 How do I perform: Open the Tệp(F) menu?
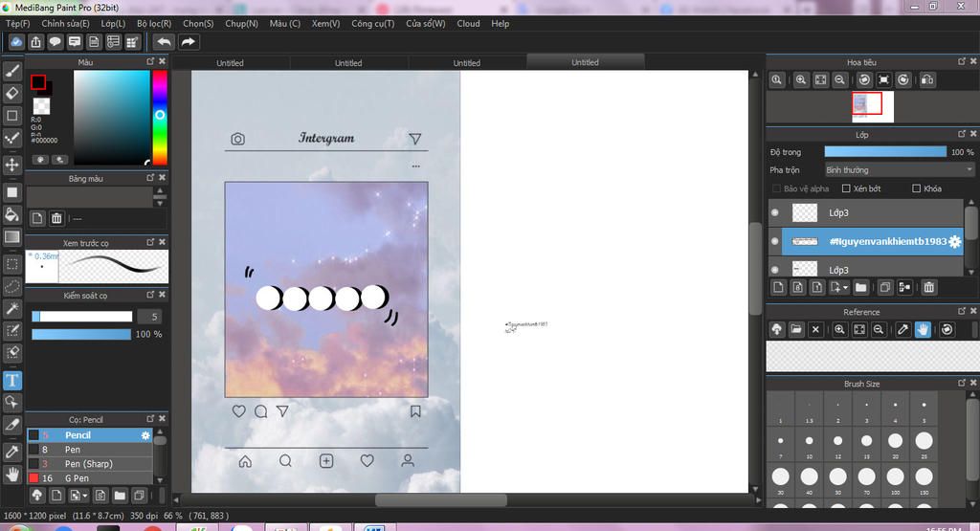click(x=17, y=23)
